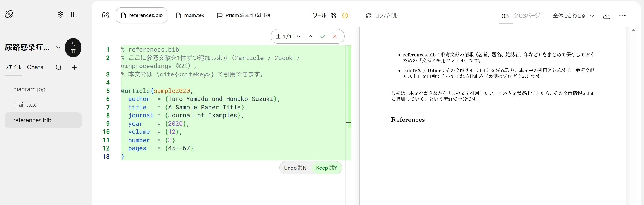Click the Keep button
Image resolution: width=644 pixels, height=205 pixels.
pos(327,168)
